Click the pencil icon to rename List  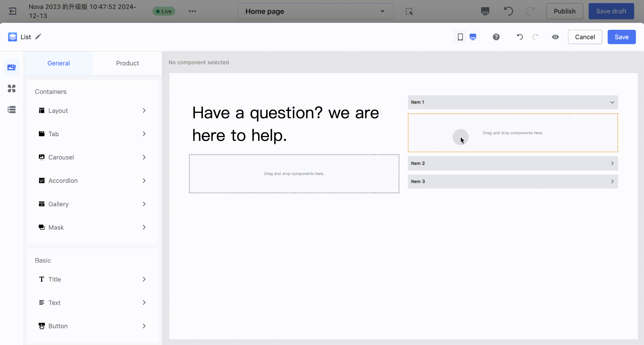[38, 37]
